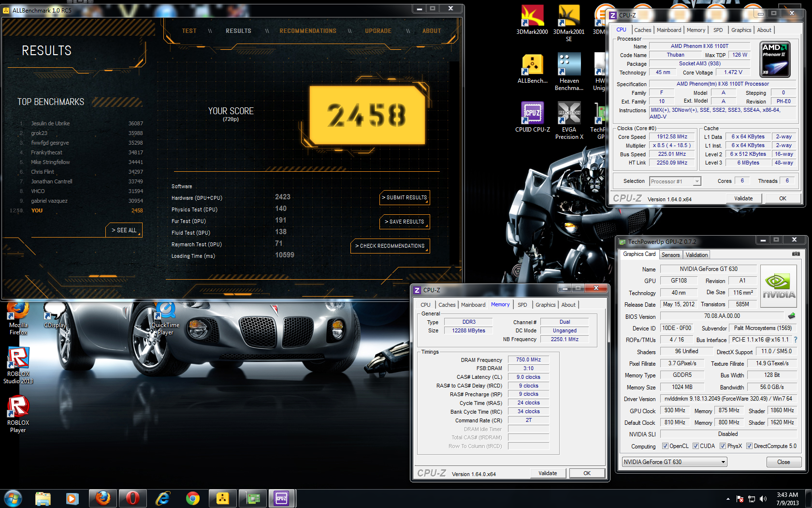The height and width of the screenshot is (508, 812).
Task: Click the "1912.58 MHz" Core Speed value
Action: tap(672, 137)
